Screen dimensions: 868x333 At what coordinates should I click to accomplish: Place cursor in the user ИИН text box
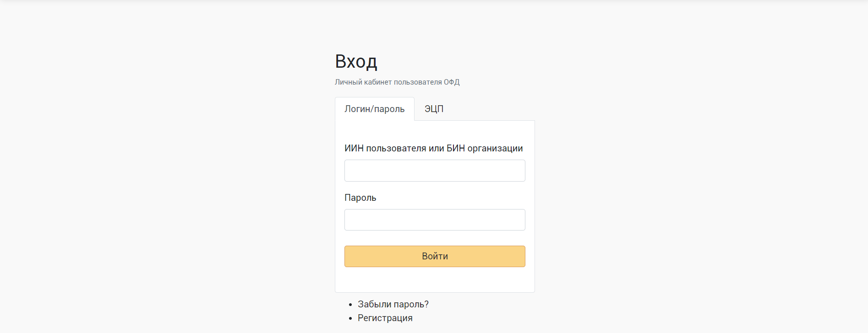click(x=435, y=171)
